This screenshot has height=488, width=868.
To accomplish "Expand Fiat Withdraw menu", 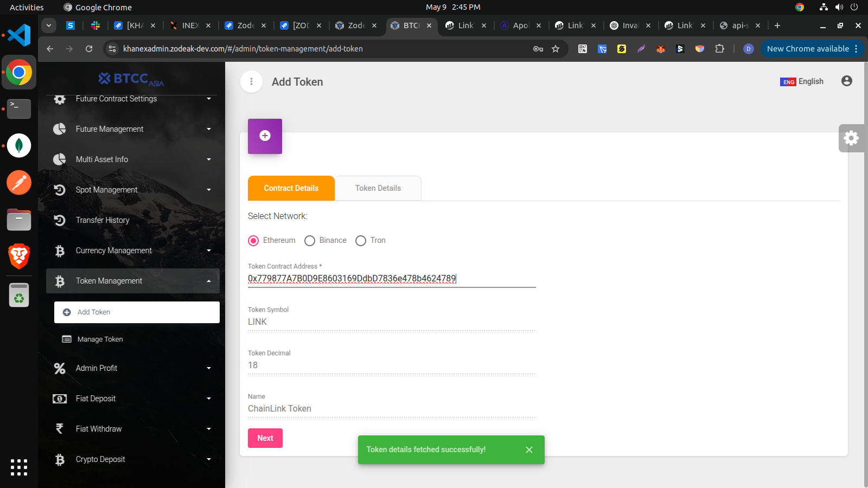I will (209, 429).
